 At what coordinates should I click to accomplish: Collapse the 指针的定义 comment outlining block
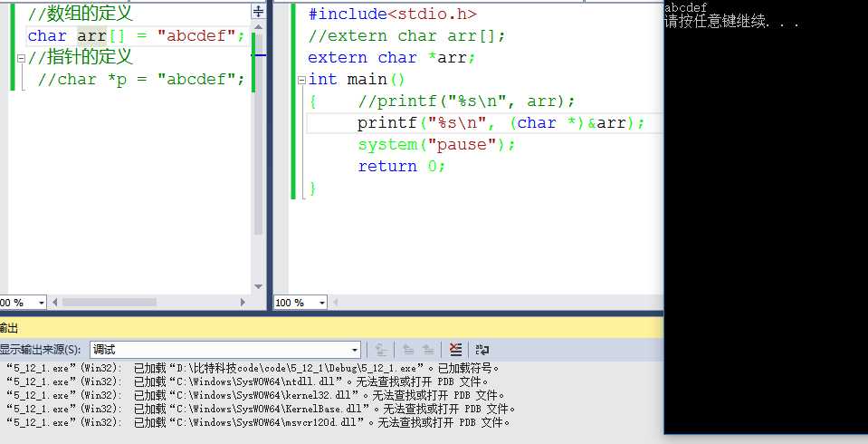21,58
